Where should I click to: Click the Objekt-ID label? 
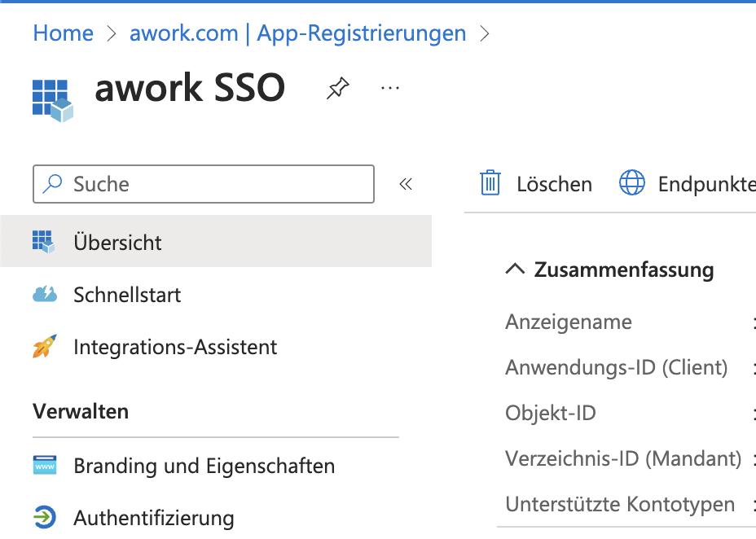551,414
